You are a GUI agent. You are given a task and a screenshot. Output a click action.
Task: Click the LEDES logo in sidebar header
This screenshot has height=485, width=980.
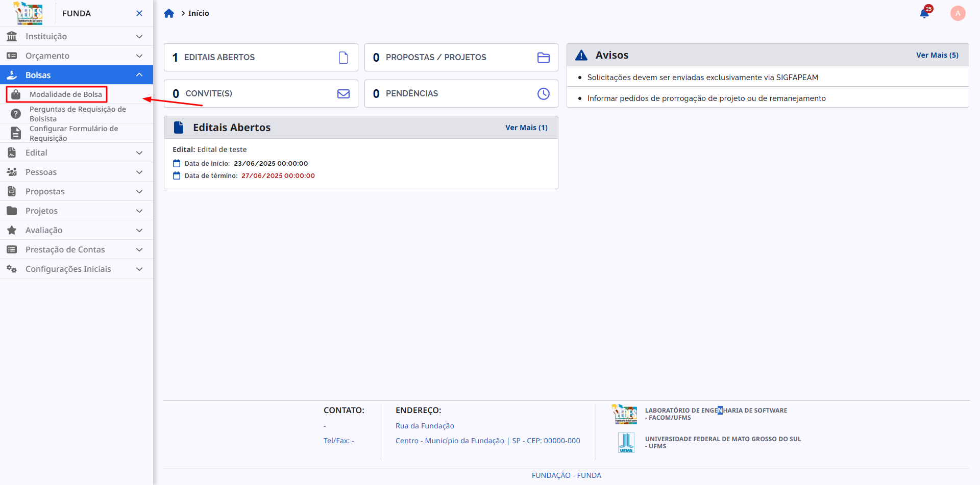(x=29, y=13)
